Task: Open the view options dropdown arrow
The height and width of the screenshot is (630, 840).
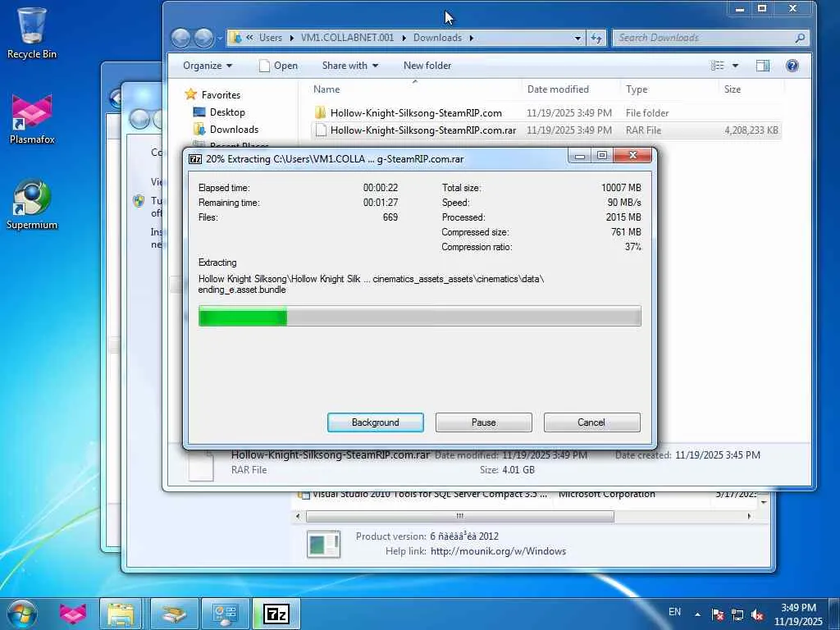Action: (735, 66)
